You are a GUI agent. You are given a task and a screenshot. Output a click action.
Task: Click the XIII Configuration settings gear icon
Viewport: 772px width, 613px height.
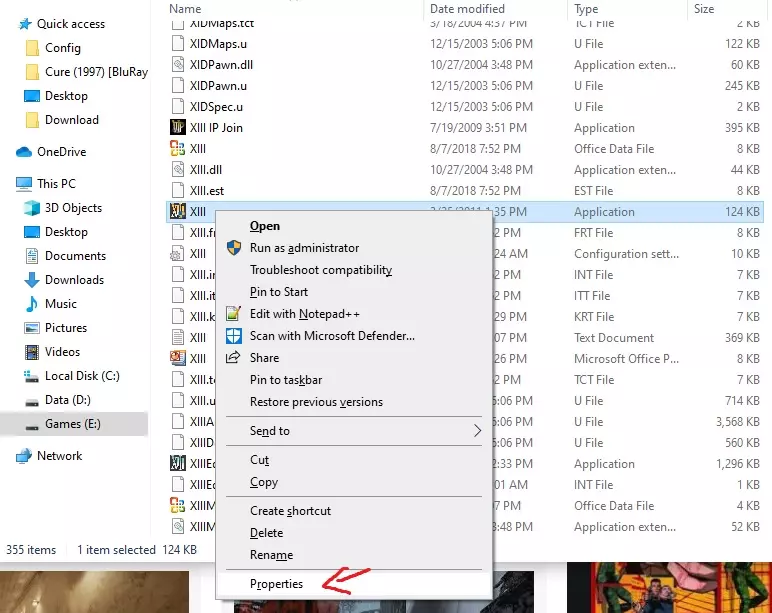pyautogui.click(x=177, y=254)
